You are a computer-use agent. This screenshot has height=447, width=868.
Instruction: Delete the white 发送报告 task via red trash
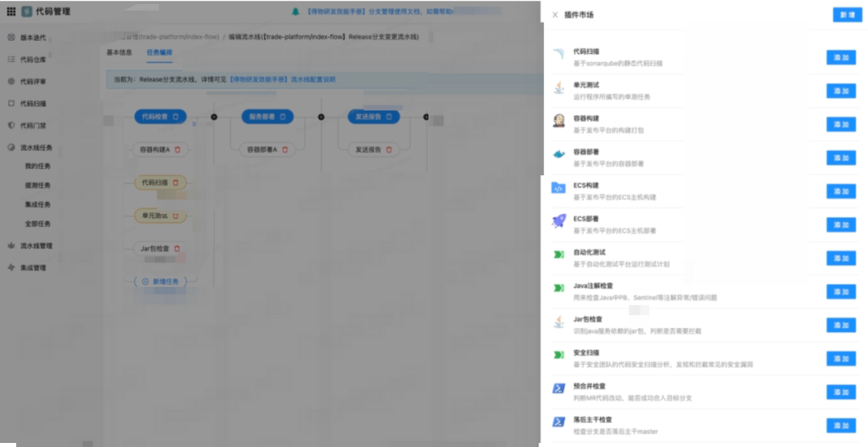pos(389,150)
